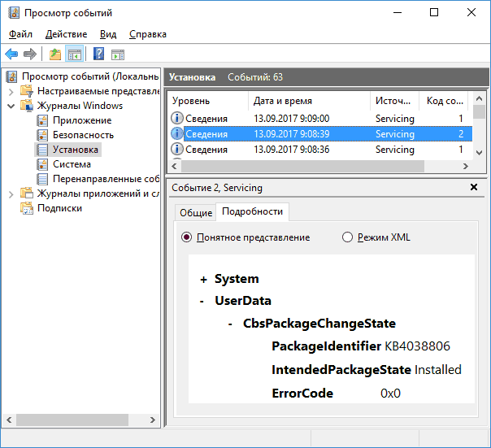Click the Перенаправленные события log icon
The width and height of the screenshot is (491, 448).
point(42,179)
